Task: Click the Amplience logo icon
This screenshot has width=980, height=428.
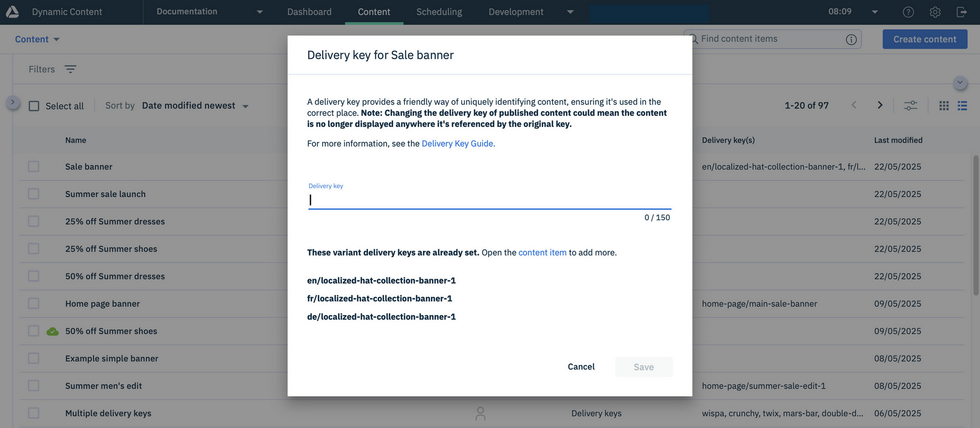Action: click(12, 11)
